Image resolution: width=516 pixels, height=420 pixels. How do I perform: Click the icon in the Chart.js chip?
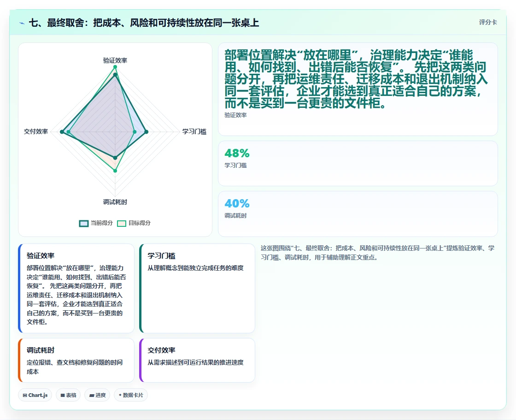(25, 395)
